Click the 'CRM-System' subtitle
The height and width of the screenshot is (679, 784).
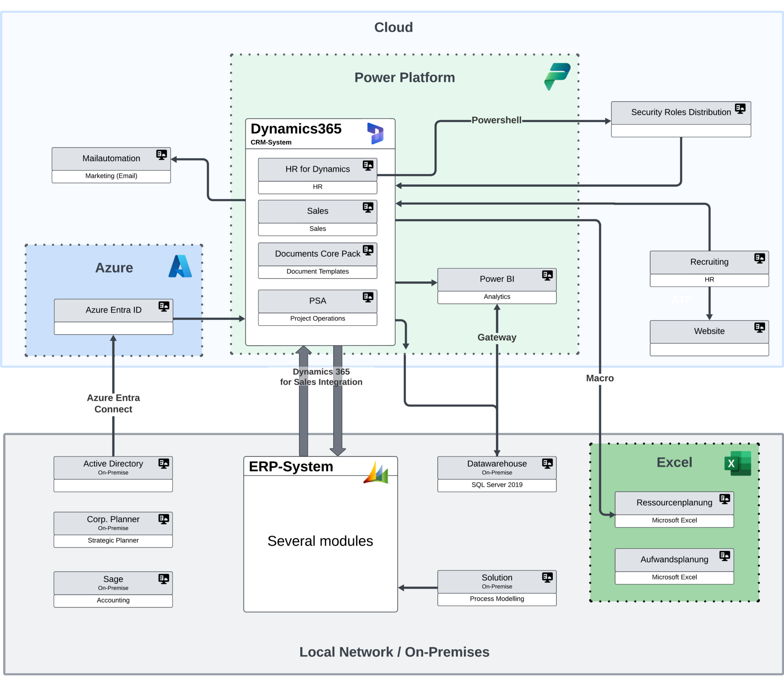[271, 142]
